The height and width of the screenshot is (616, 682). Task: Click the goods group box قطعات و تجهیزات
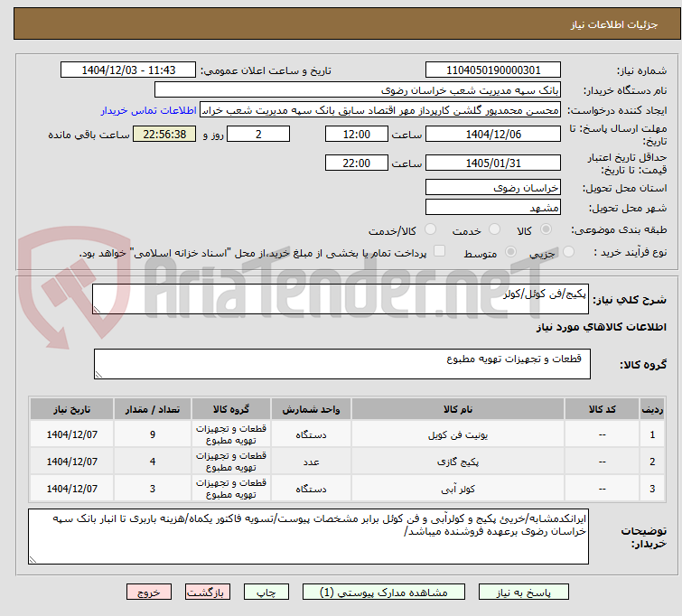341,364
